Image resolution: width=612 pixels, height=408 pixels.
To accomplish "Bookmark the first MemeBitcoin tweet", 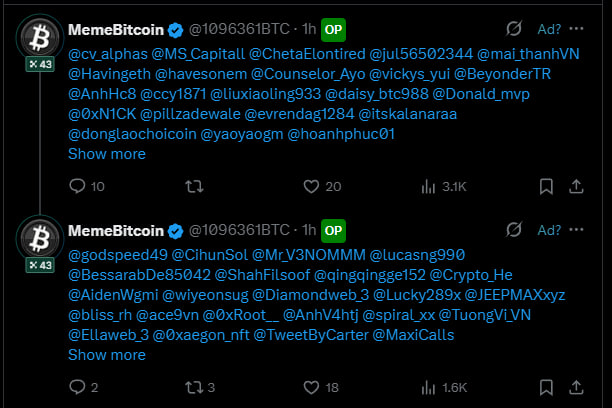I will click(x=546, y=186).
